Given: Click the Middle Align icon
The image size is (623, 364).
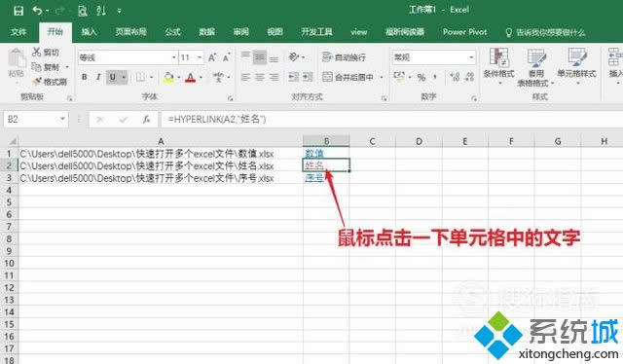Looking at the screenshot, I should pyautogui.click(x=260, y=57).
